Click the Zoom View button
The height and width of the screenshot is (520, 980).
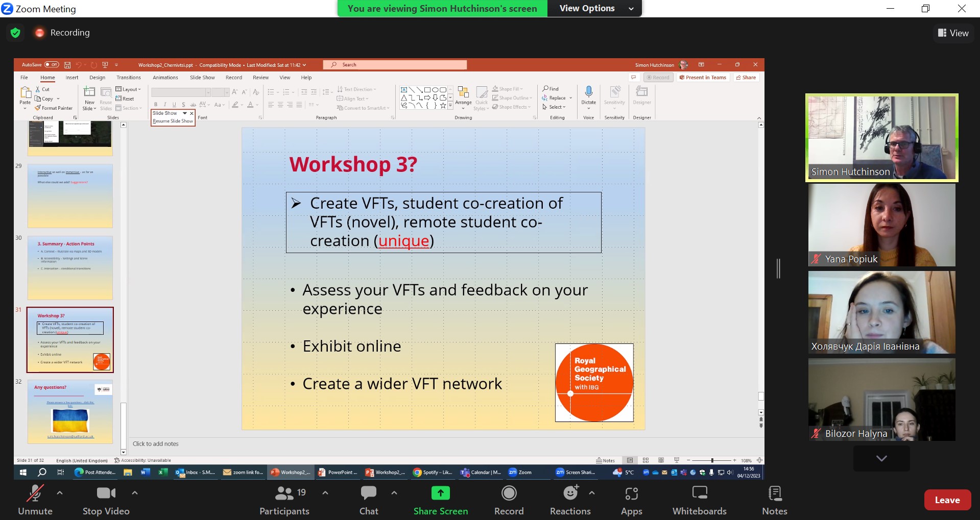953,33
